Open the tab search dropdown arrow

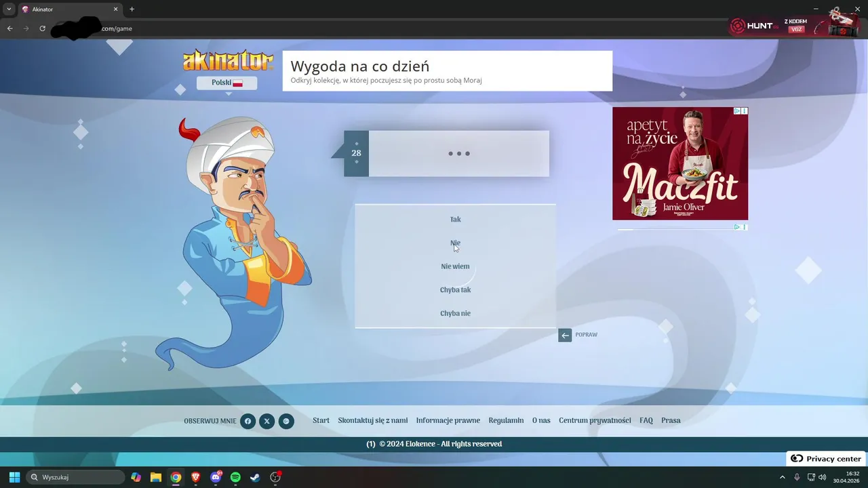point(8,9)
